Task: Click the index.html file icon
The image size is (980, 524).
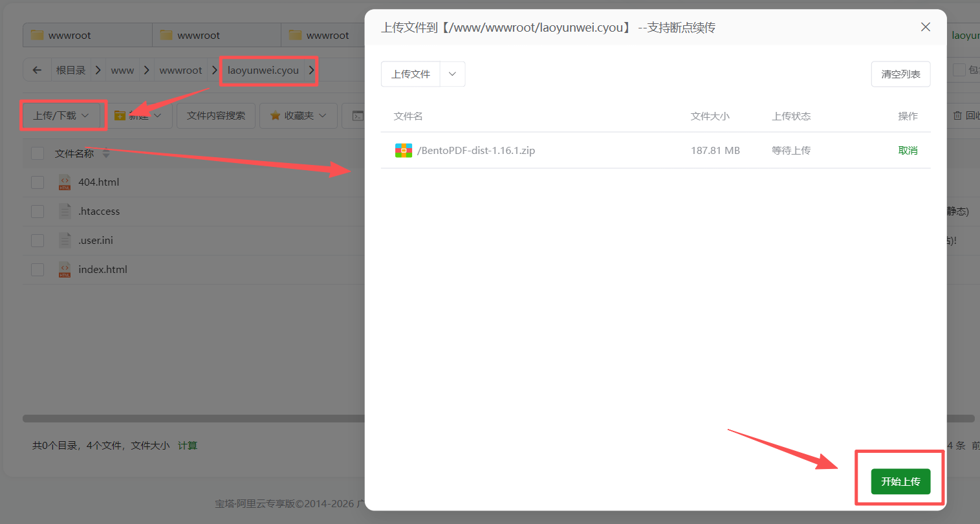Action: pos(65,270)
